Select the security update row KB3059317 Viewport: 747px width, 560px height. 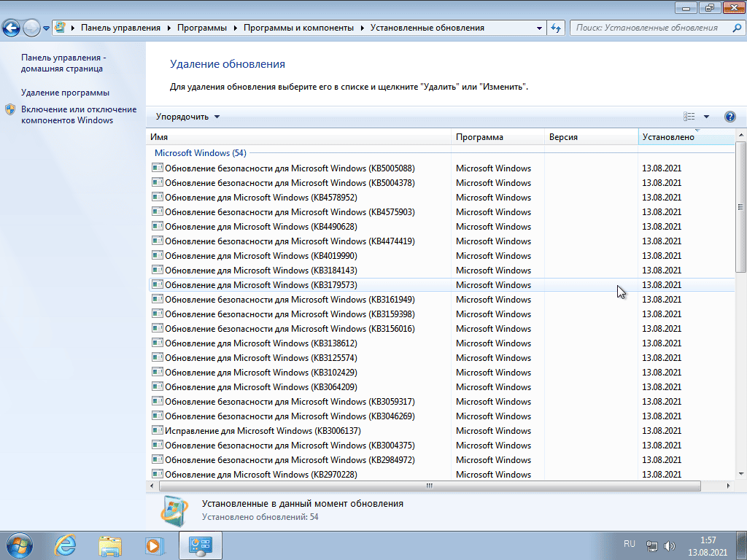pyautogui.click(x=441, y=402)
